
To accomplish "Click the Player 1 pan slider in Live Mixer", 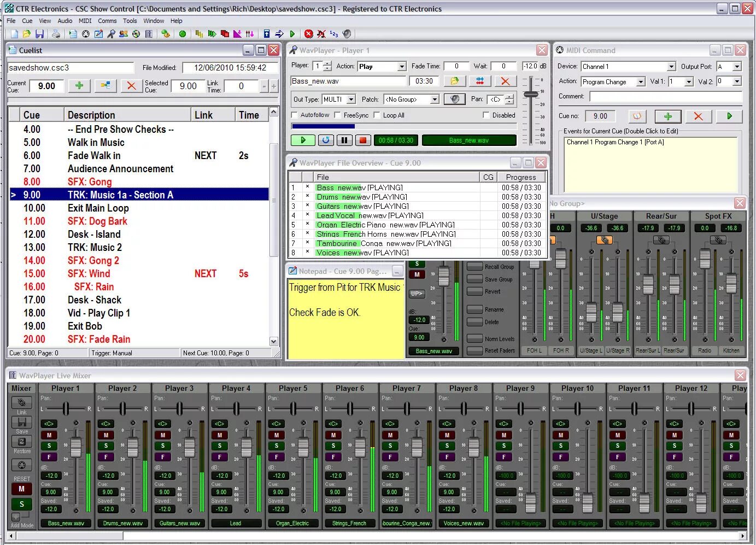I will pos(66,409).
